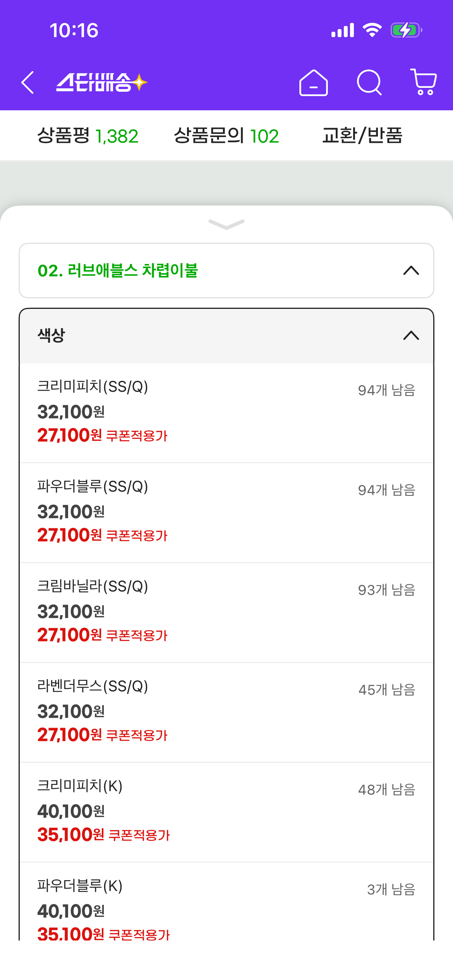The height and width of the screenshot is (980, 453).
Task: Choose the 파우더블루(K) option
Action: (x=226, y=902)
